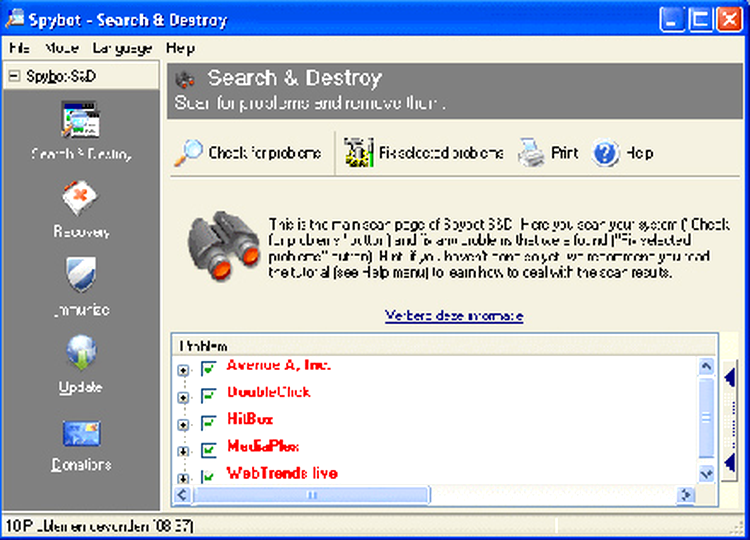Click the Check for problems magnifier icon
This screenshot has height=540, width=750.
point(188,153)
